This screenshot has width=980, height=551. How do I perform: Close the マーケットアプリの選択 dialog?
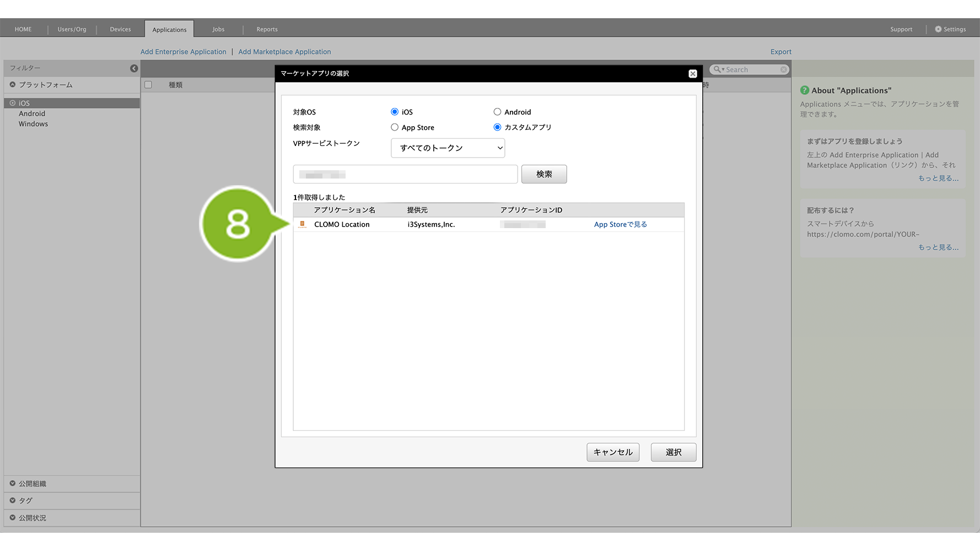coord(693,74)
